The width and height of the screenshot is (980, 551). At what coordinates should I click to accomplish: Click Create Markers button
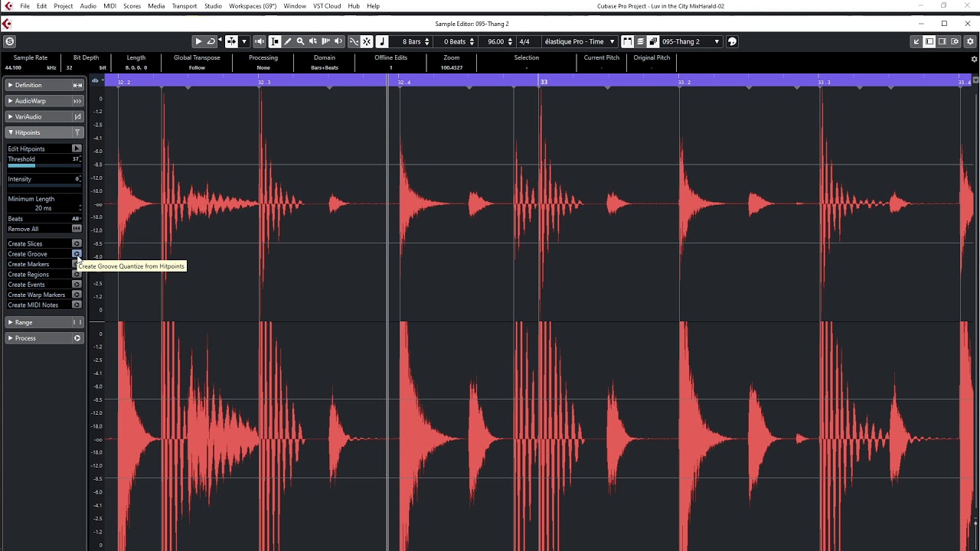tap(77, 264)
